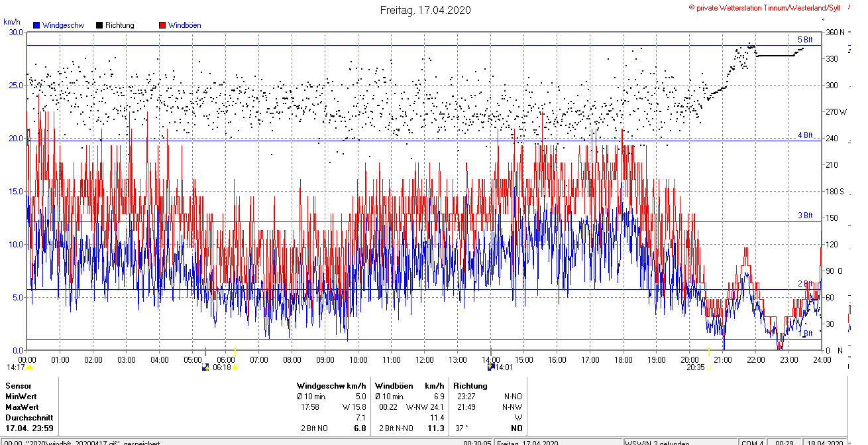868x445 pixels.
Task: Click the yellow icon beside 14:17
Action: [x=29, y=367]
